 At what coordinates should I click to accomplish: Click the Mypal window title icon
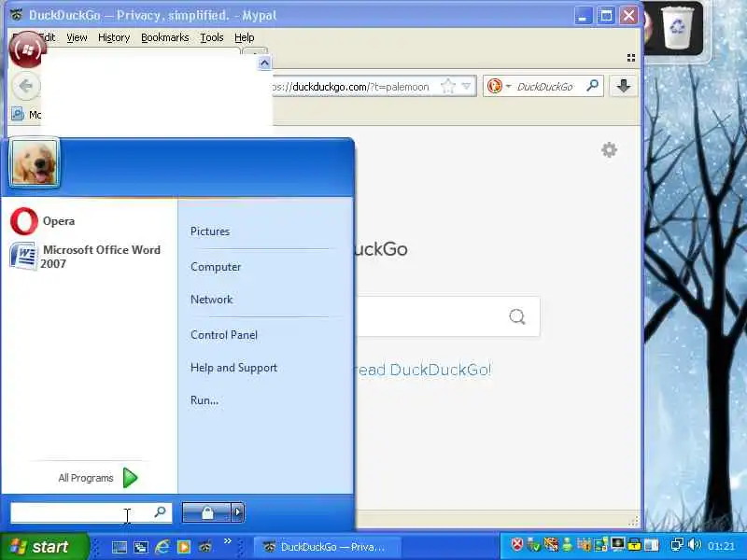pyautogui.click(x=16, y=15)
